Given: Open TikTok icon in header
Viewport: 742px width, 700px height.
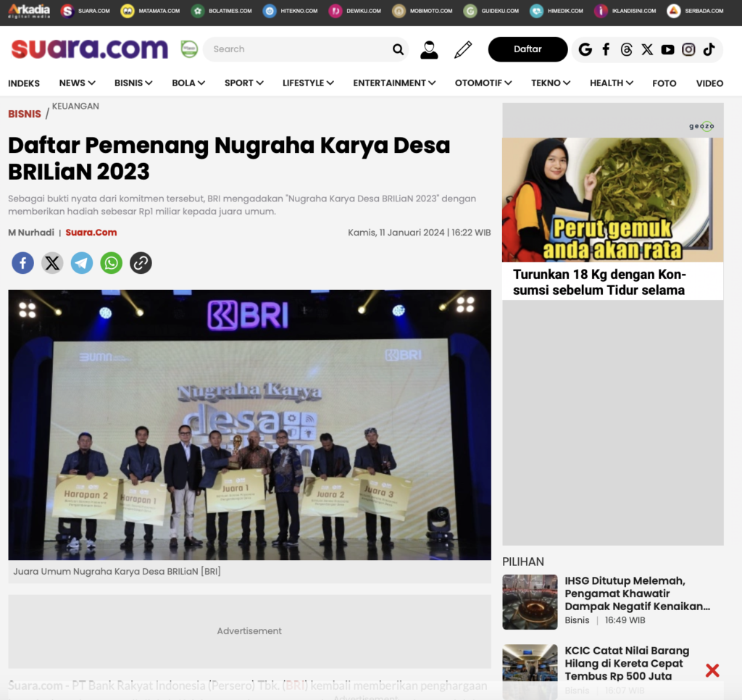Looking at the screenshot, I should 709,49.
